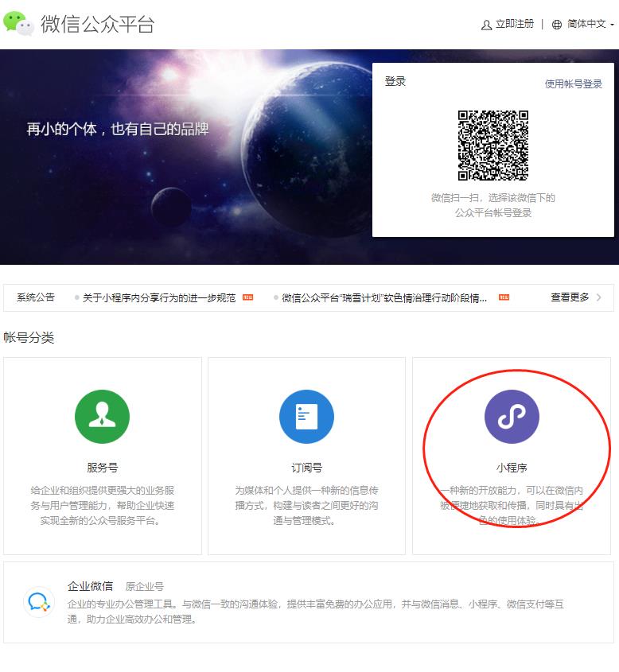Click the purple 小程序 mini program icon

click(x=512, y=417)
